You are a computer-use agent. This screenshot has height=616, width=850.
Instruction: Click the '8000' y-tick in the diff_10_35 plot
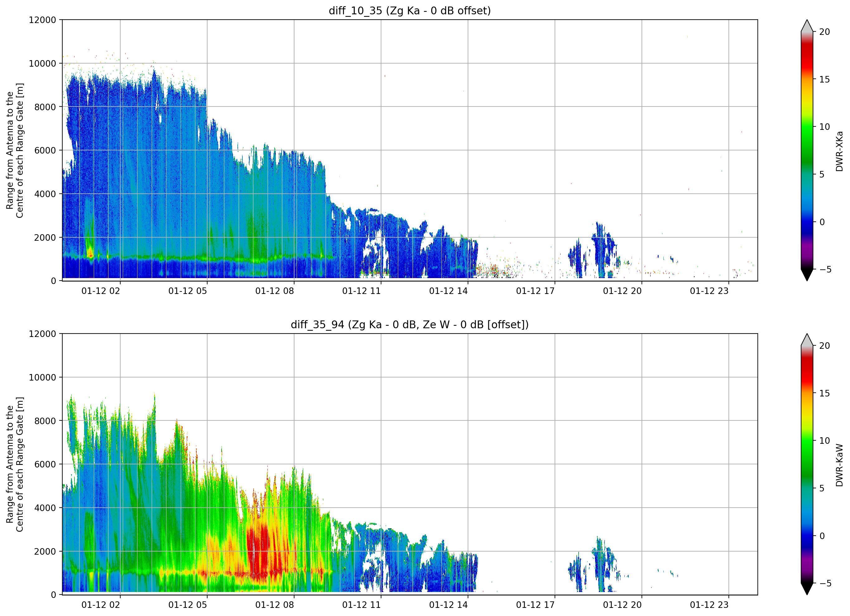coord(45,107)
